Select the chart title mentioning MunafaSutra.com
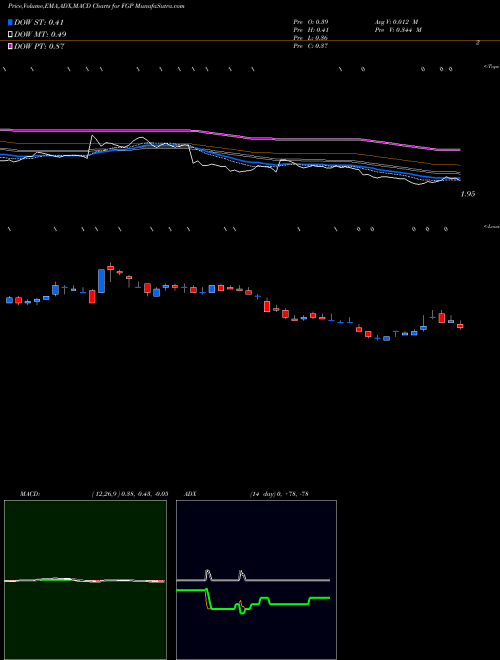The image size is (500, 660). pyautogui.click(x=96, y=6)
